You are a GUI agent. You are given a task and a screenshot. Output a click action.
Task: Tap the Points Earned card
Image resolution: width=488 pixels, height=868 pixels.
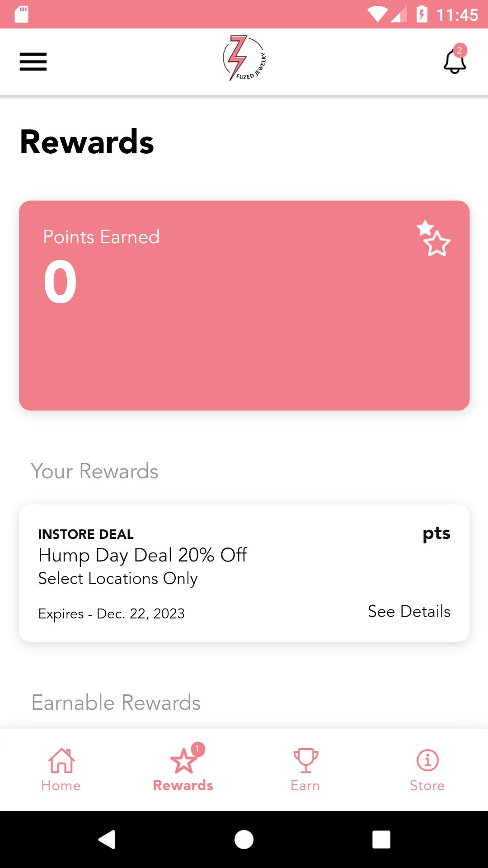tap(244, 306)
